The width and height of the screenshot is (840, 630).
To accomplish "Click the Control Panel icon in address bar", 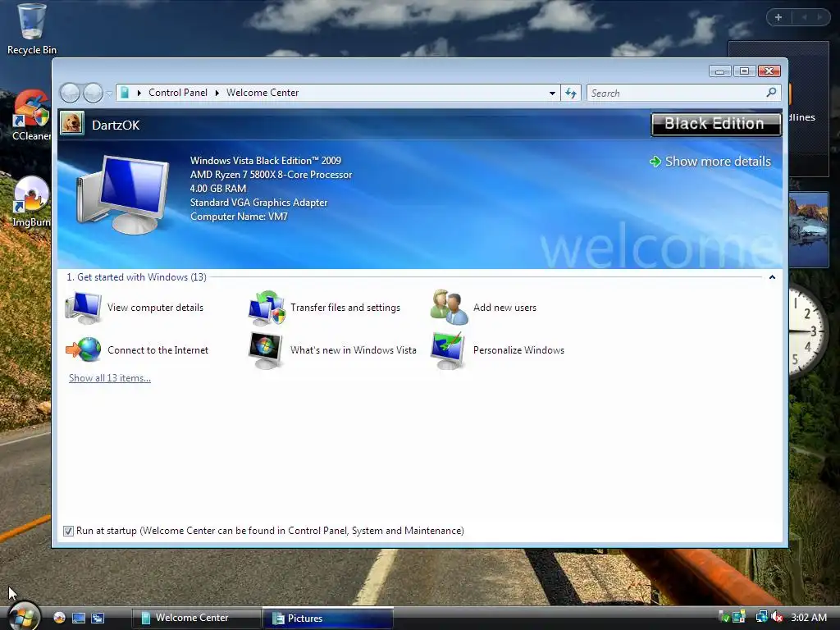I will point(125,93).
